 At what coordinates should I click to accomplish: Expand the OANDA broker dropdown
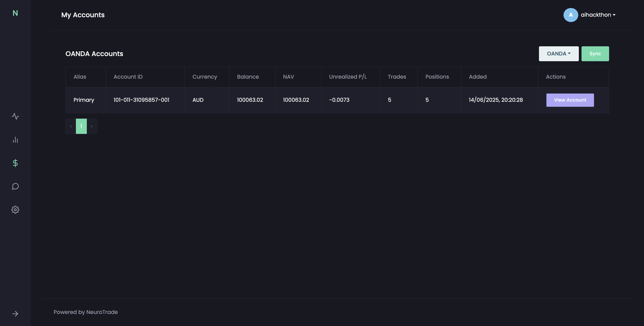(x=559, y=54)
